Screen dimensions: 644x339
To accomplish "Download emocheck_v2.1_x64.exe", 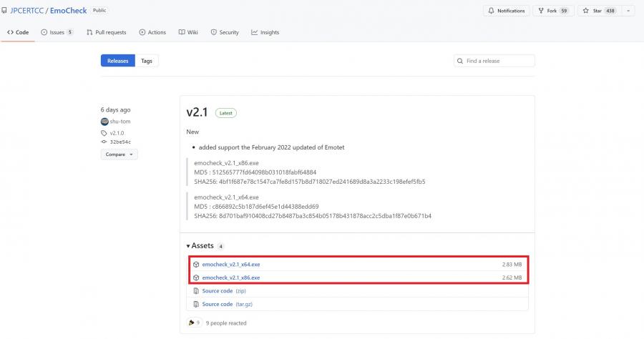I will click(x=231, y=265).
